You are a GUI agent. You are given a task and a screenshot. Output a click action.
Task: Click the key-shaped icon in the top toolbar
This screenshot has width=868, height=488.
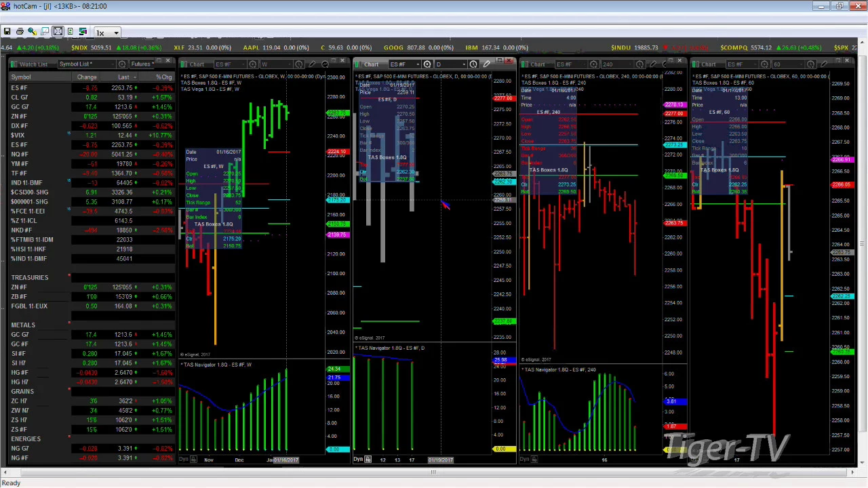[32, 32]
